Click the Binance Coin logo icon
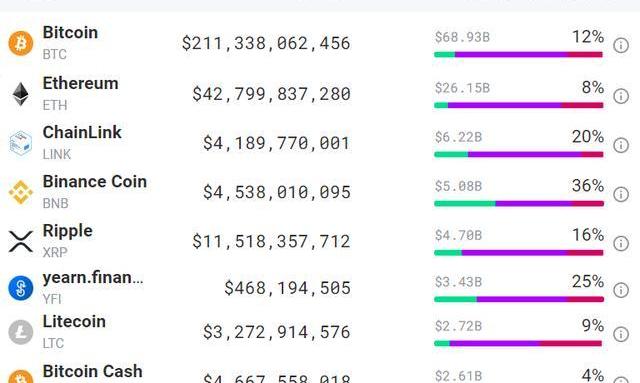The height and width of the screenshot is (383, 640). (x=21, y=192)
